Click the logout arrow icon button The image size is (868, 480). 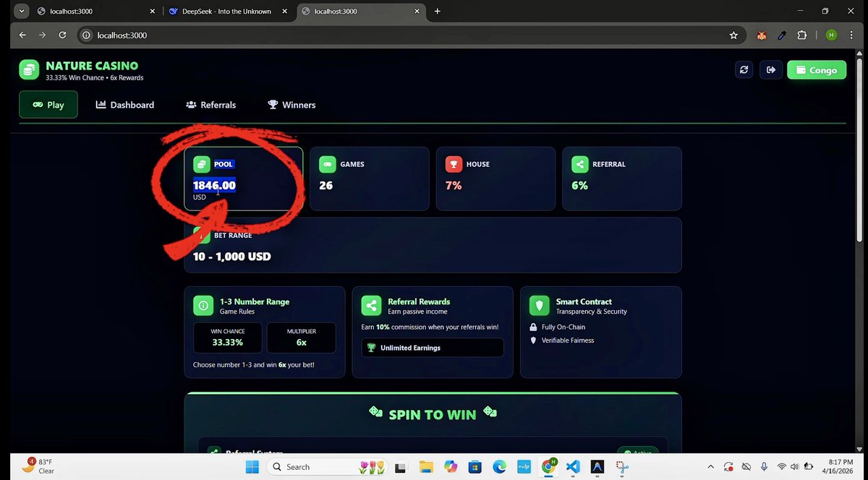[770, 69]
